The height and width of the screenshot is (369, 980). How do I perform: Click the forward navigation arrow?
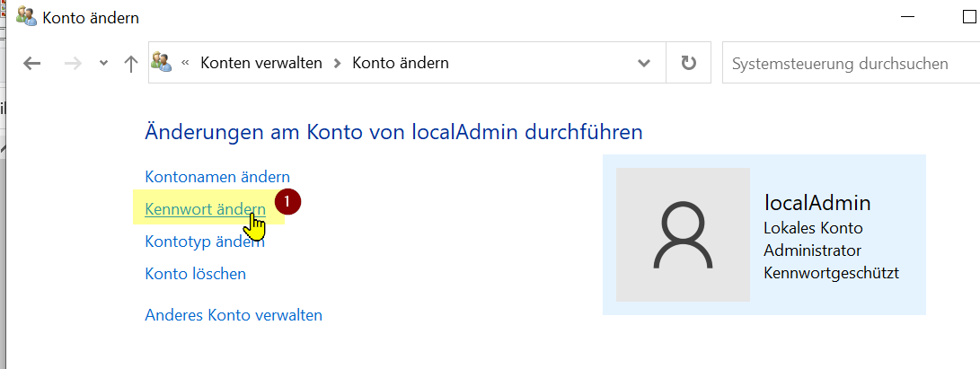pos(74,64)
